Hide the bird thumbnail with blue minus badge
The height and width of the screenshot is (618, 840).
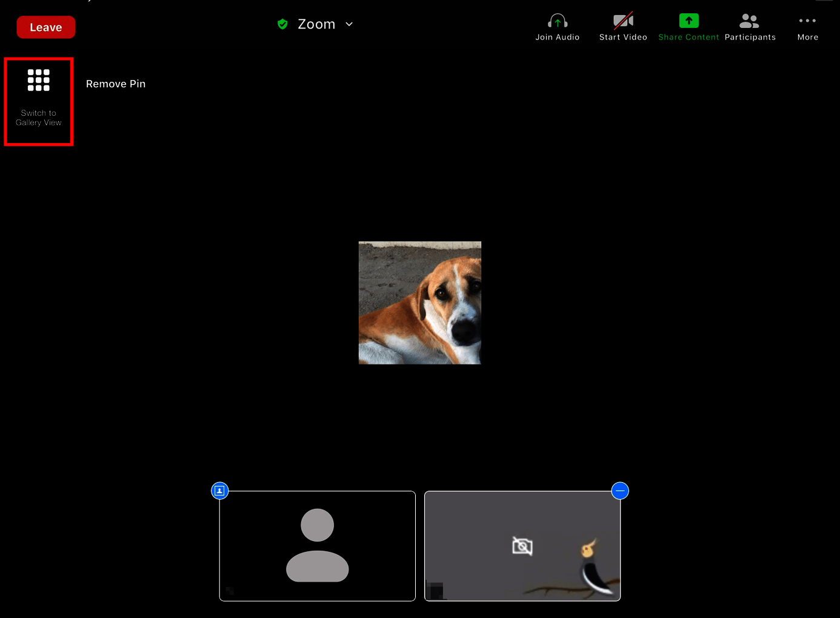[x=619, y=490]
